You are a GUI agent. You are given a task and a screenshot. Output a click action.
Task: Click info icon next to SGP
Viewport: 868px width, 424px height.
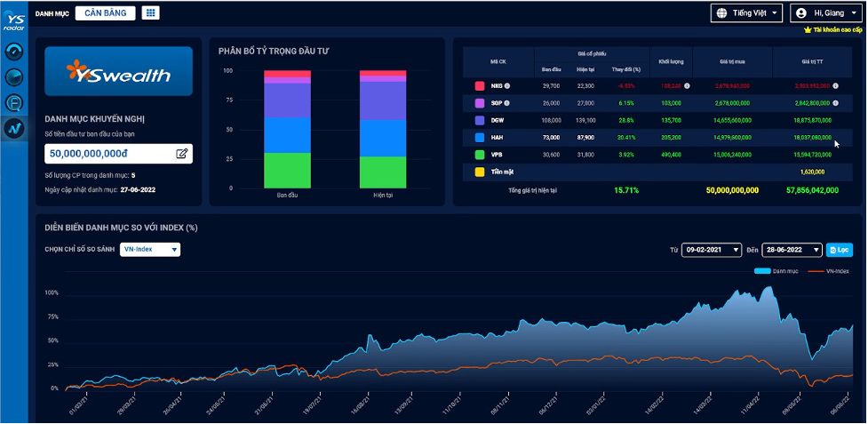(x=507, y=103)
